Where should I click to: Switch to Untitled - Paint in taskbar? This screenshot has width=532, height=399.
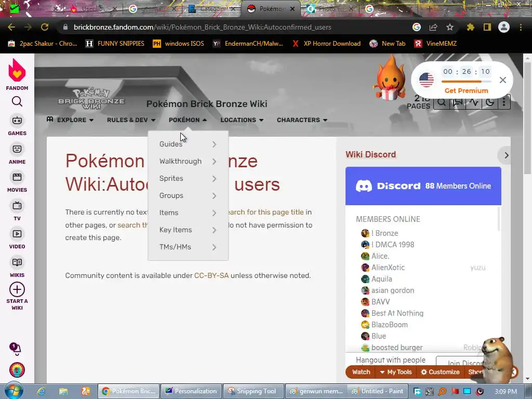(x=378, y=391)
